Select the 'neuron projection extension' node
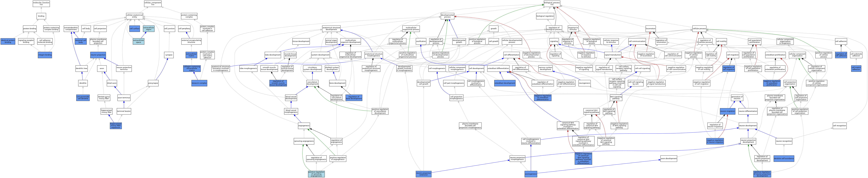 424,174
